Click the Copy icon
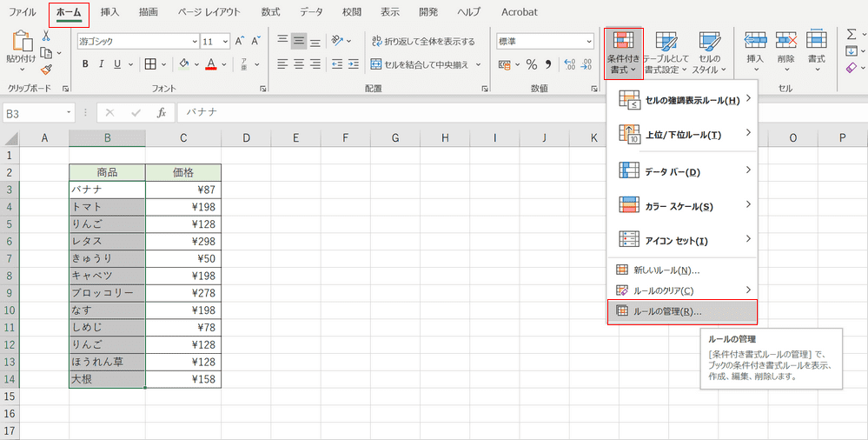868x440 pixels. [x=47, y=53]
